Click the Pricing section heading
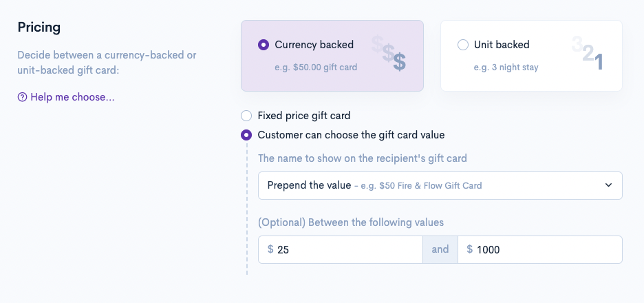Screen dimensions: 644x303 pos(39,28)
